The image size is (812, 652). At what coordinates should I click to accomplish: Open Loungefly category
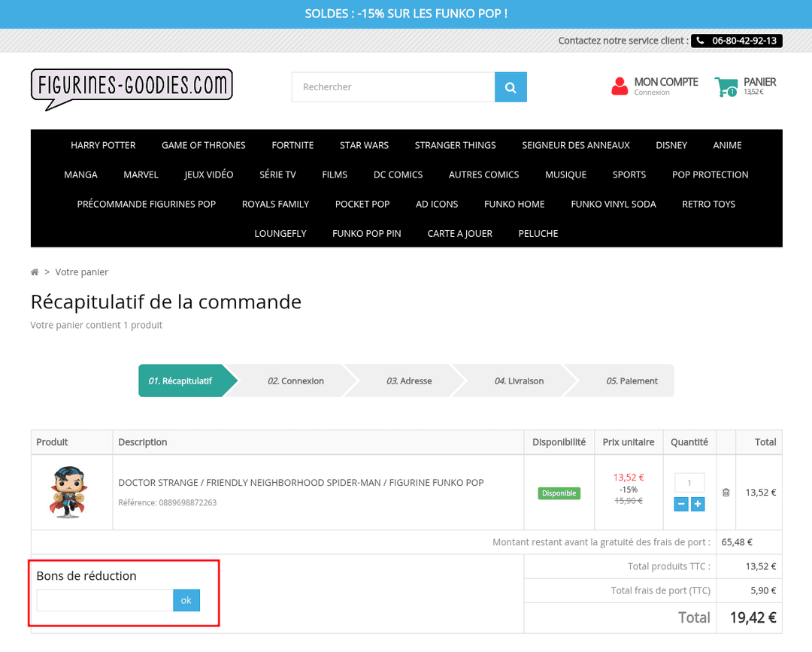280,234
